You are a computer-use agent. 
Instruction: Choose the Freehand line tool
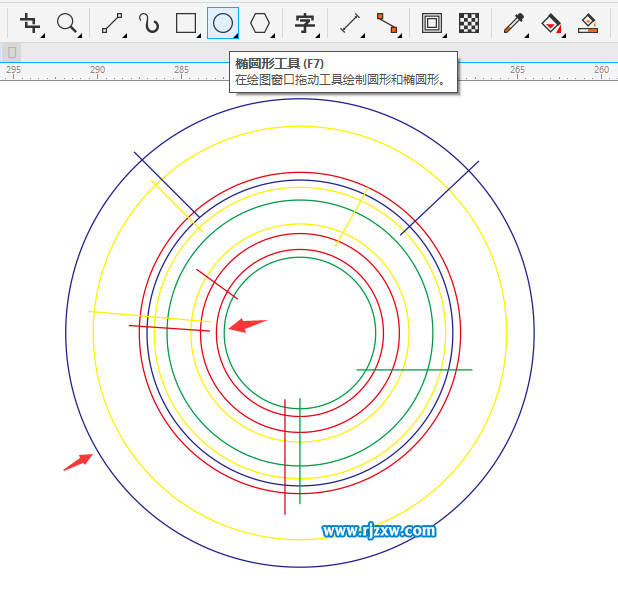click(x=112, y=23)
